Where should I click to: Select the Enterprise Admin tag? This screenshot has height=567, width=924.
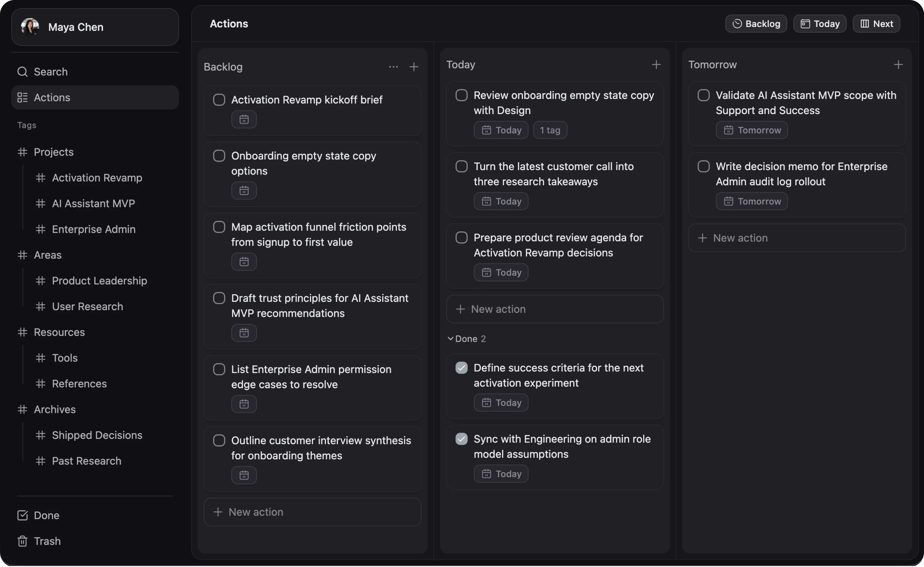pos(94,229)
